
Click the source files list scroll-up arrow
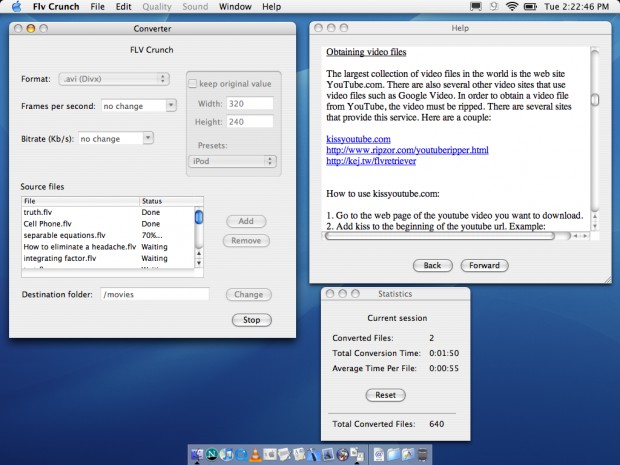(199, 253)
